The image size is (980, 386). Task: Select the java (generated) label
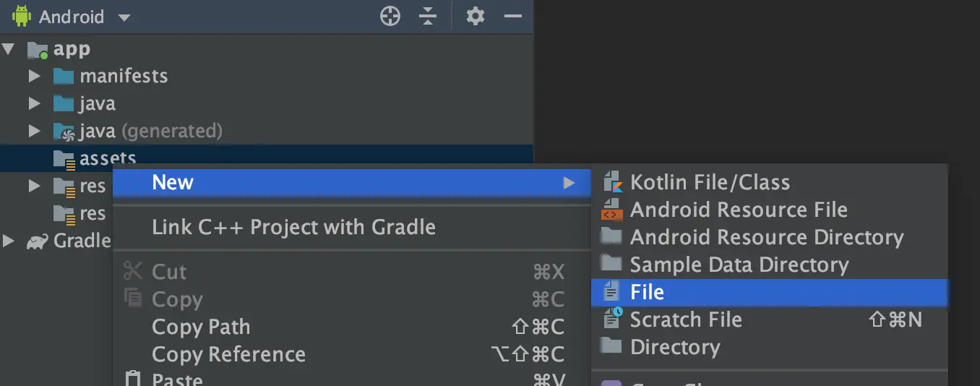[x=150, y=131]
